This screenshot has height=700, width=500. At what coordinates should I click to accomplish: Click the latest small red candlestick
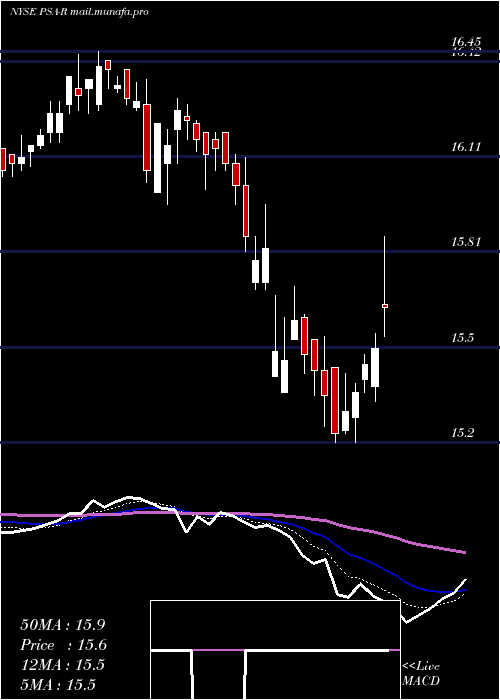pyautogui.click(x=384, y=306)
